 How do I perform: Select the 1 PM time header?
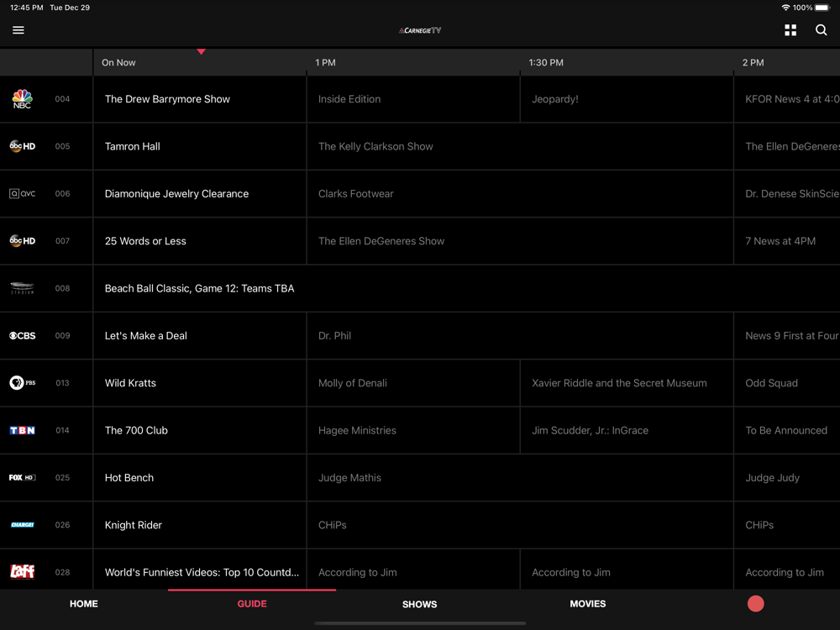pos(325,63)
